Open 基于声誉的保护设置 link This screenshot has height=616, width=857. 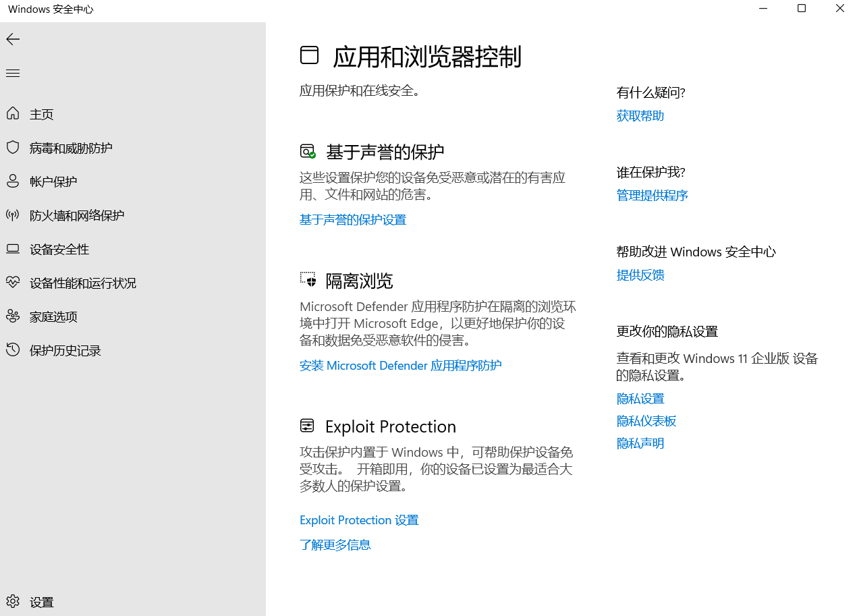pyautogui.click(x=353, y=219)
